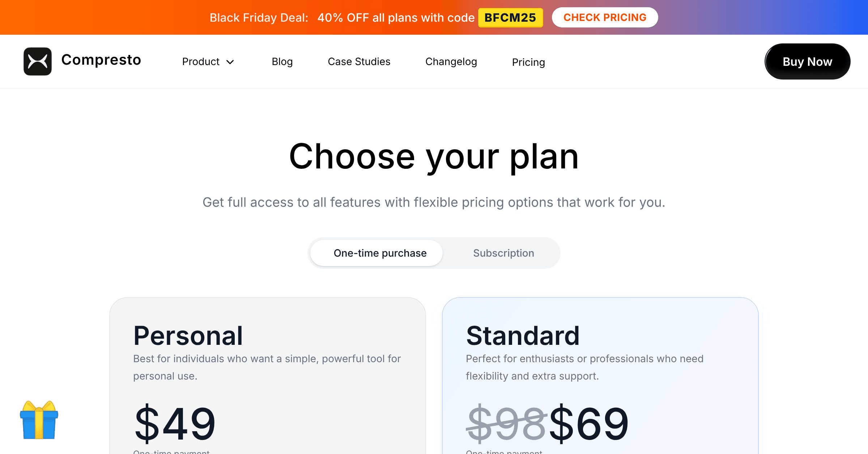This screenshot has height=454, width=868.
Task: Expand the Product menu chevron
Action: [x=230, y=62]
